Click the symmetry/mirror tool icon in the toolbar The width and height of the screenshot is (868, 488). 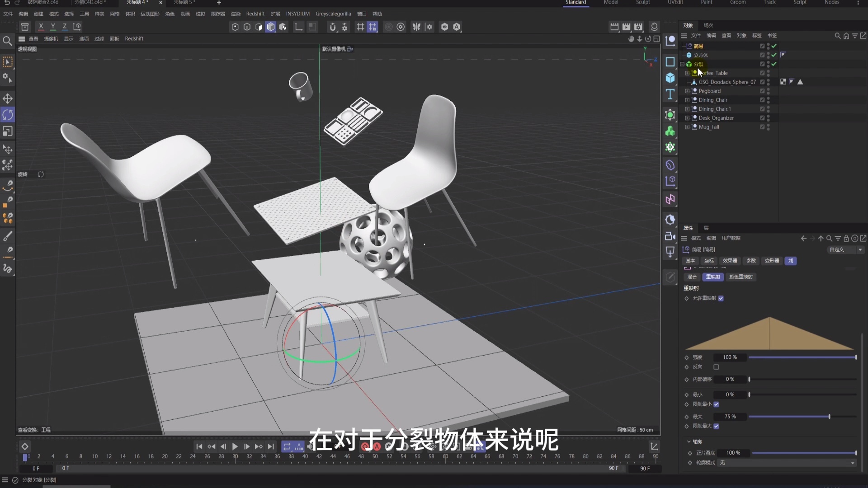tap(416, 27)
